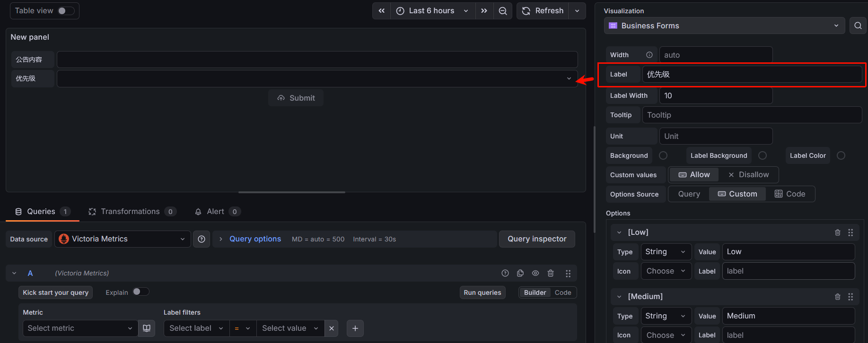Image resolution: width=868 pixels, height=343 pixels.
Task: Add a label filter with plus button
Action: [355, 328]
